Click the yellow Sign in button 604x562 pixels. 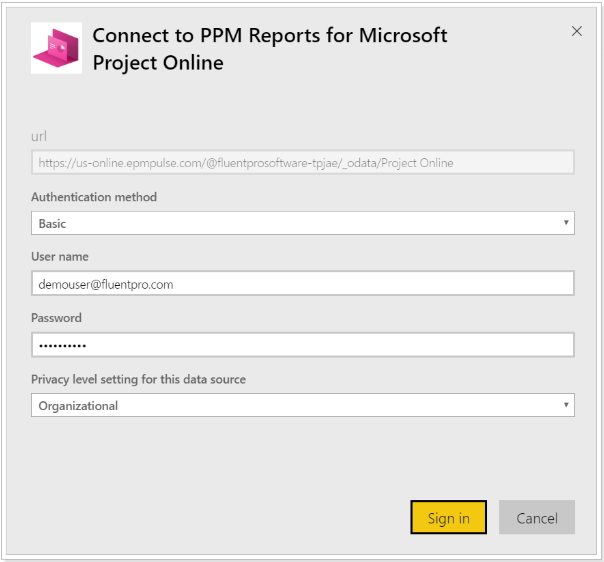click(x=448, y=517)
